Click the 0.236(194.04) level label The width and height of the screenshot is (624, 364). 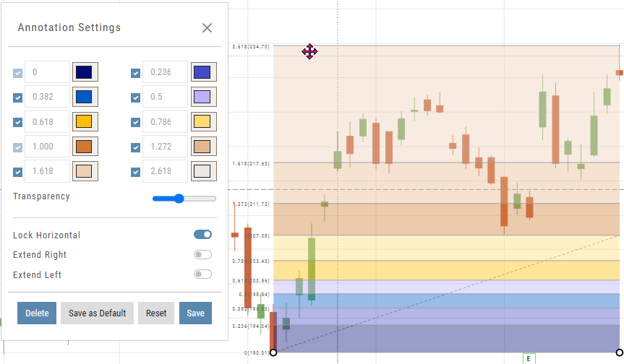pos(251,326)
